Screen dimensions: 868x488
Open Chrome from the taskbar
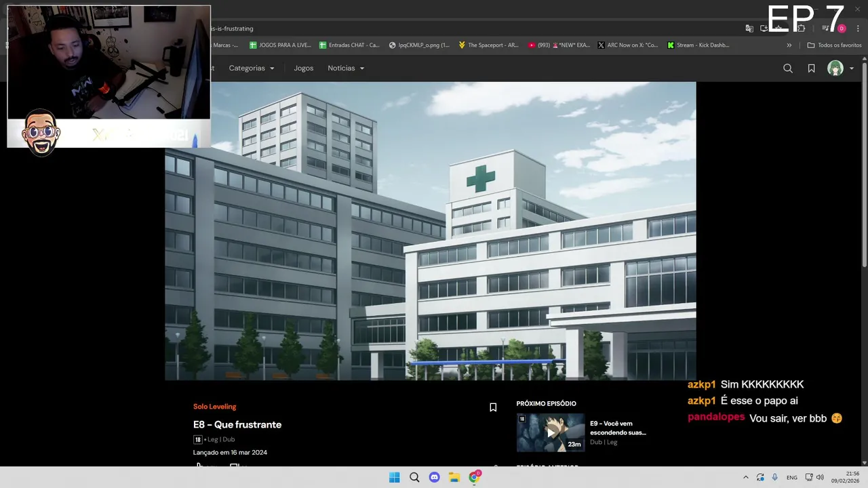[475, 477]
